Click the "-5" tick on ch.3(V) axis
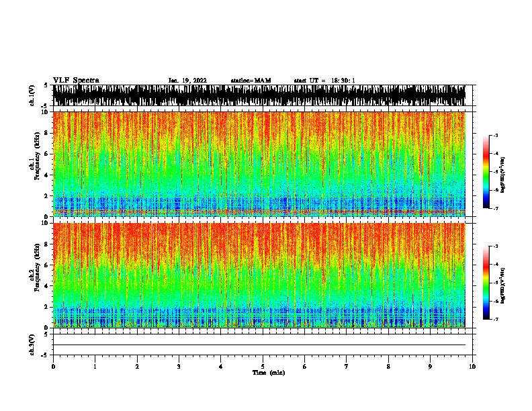Screen dimensions: 532x411 coord(44,355)
